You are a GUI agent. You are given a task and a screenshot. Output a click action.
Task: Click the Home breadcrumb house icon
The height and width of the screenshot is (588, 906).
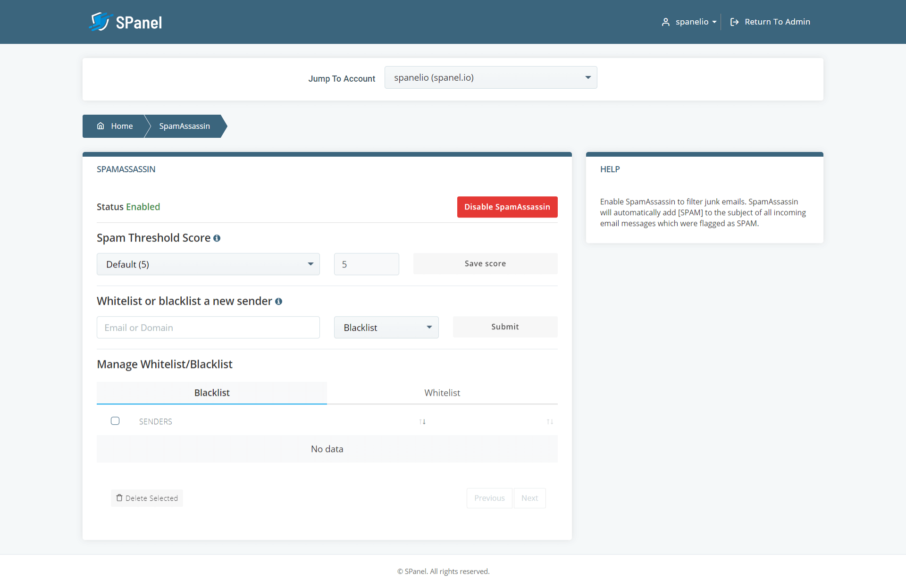[x=101, y=126]
